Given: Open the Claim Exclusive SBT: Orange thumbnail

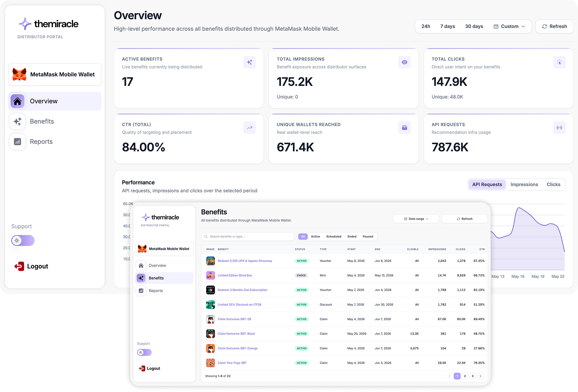Looking at the screenshot, I should 211,348.
